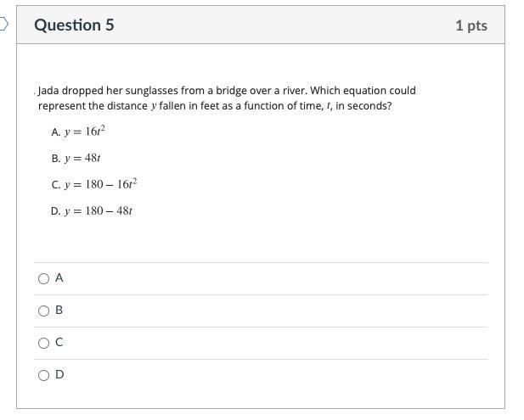The height and width of the screenshot is (420, 524).
Task: Choose the radio button for answer B
Action: tap(44, 311)
